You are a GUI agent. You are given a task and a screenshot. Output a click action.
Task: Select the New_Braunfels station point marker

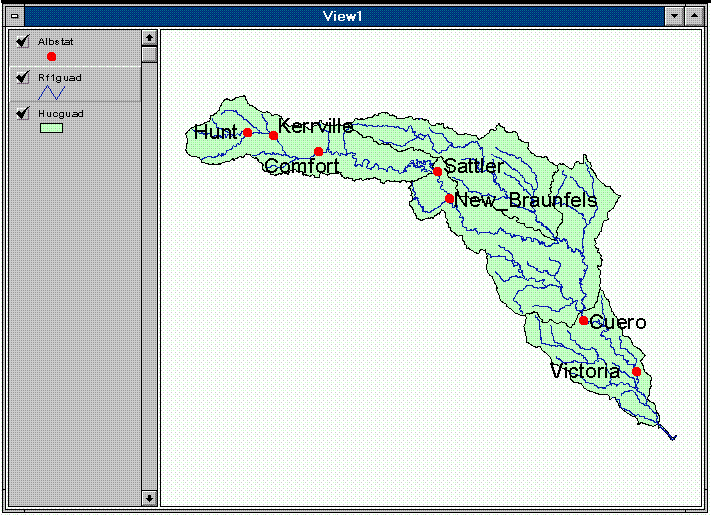click(449, 199)
